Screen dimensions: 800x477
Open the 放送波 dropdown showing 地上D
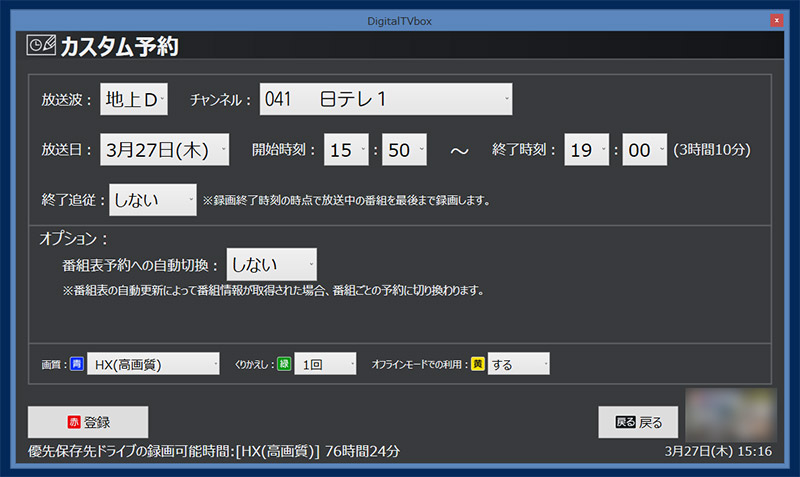(x=134, y=99)
